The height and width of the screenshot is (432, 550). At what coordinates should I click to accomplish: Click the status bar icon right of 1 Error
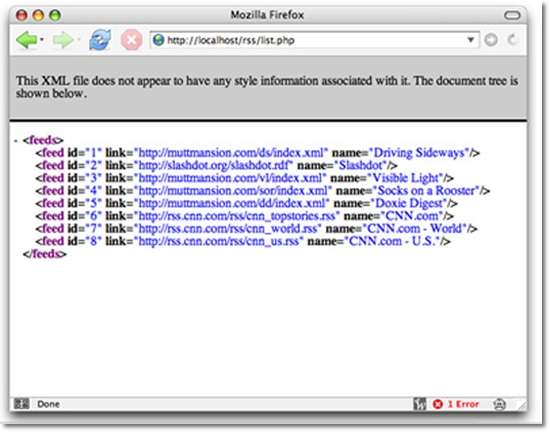coord(499,404)
